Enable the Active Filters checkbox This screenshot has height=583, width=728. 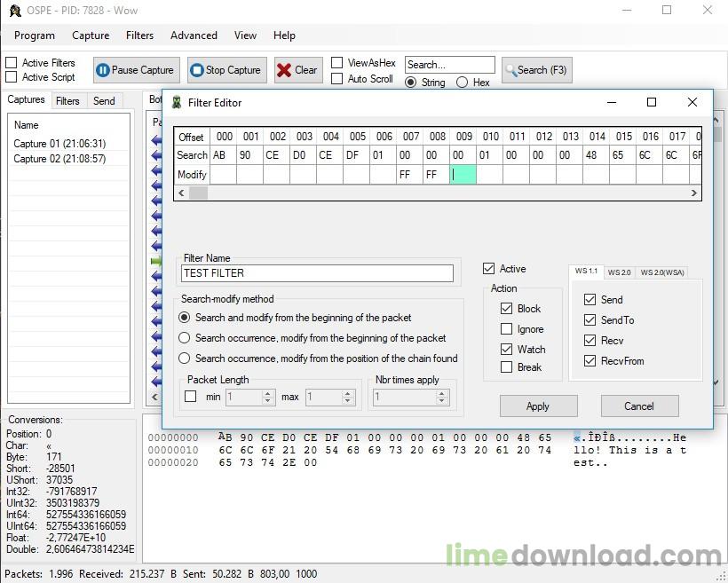[x=12, y=62]
